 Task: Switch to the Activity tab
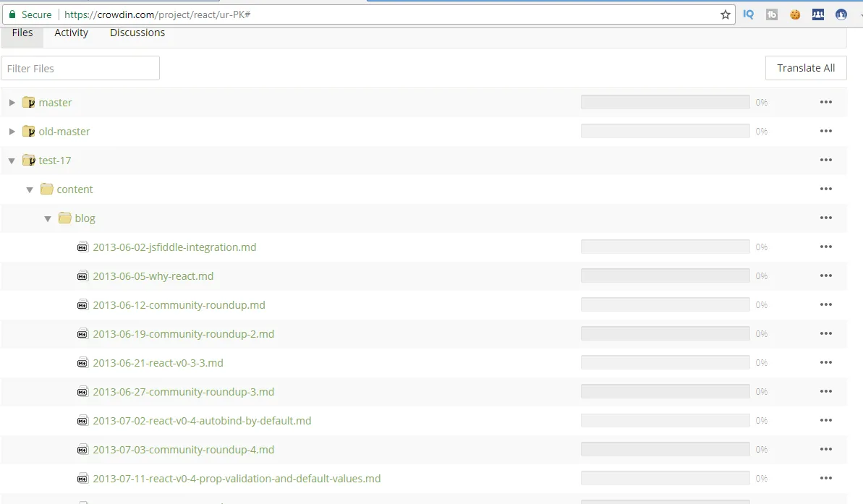[71, 33]
